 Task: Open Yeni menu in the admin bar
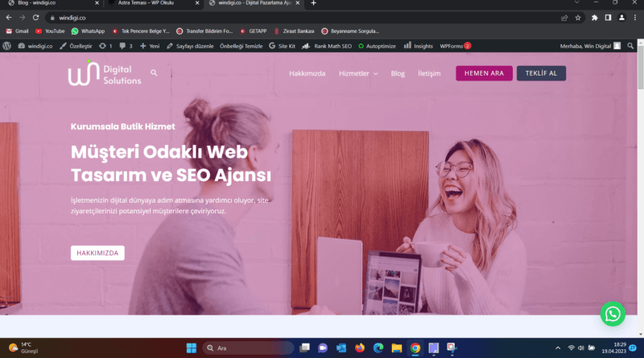click(150, 46)
